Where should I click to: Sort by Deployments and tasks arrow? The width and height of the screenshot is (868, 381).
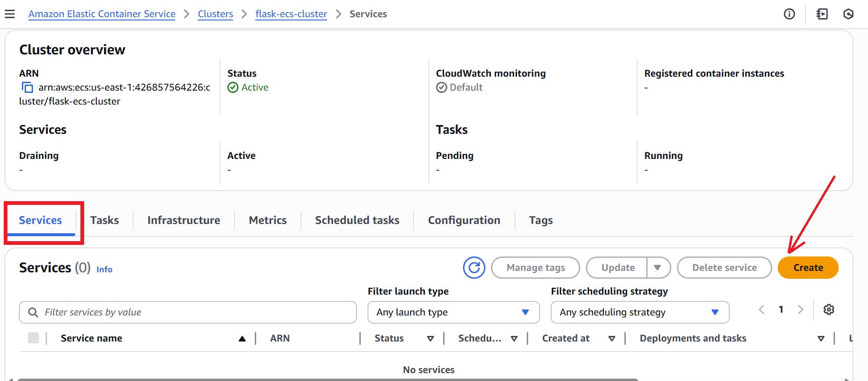tap(821, 339)
